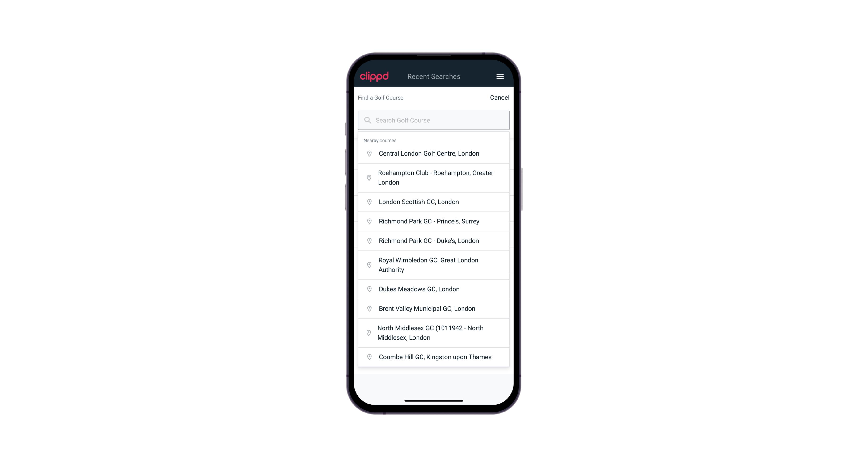Click the location pin icon for Brent Valley Municipal GC
The image size is (868, 467).
[368, 308]
